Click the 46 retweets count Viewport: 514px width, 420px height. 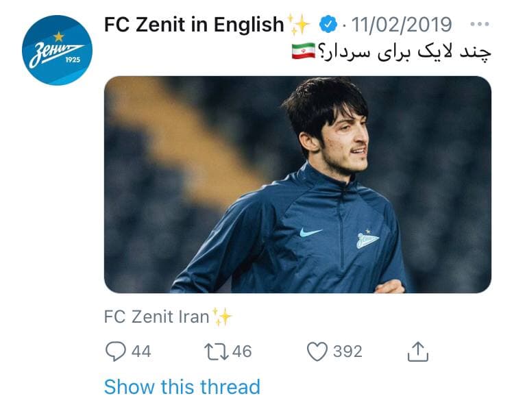(242, 351)
